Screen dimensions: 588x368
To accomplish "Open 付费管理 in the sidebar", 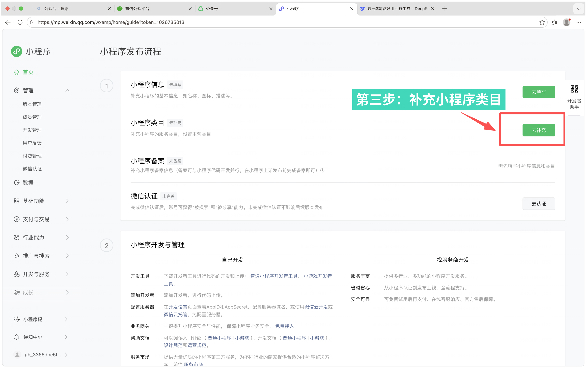I will [32, 156].
